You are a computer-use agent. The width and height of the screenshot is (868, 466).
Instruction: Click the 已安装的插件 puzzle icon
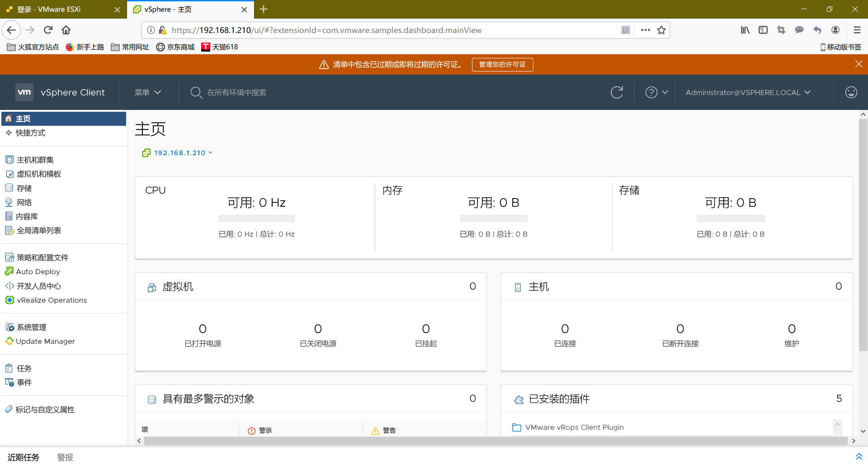(519, 399)
